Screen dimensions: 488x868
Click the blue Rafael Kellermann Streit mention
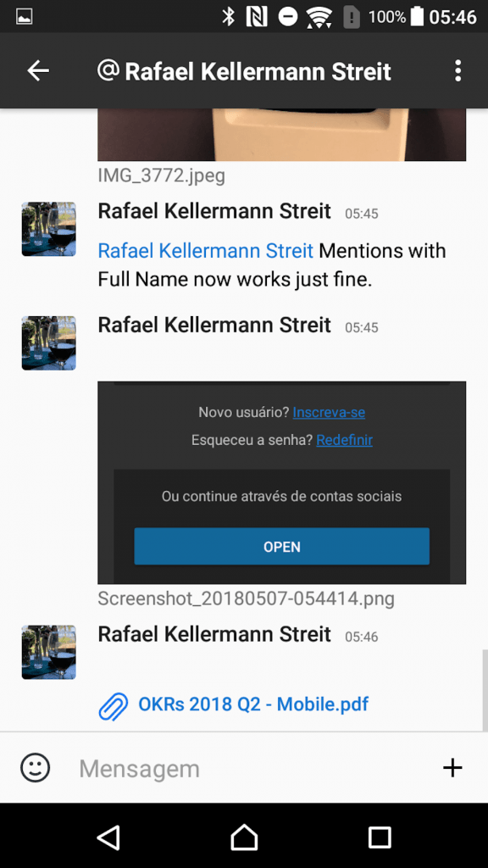pos(206,251)
